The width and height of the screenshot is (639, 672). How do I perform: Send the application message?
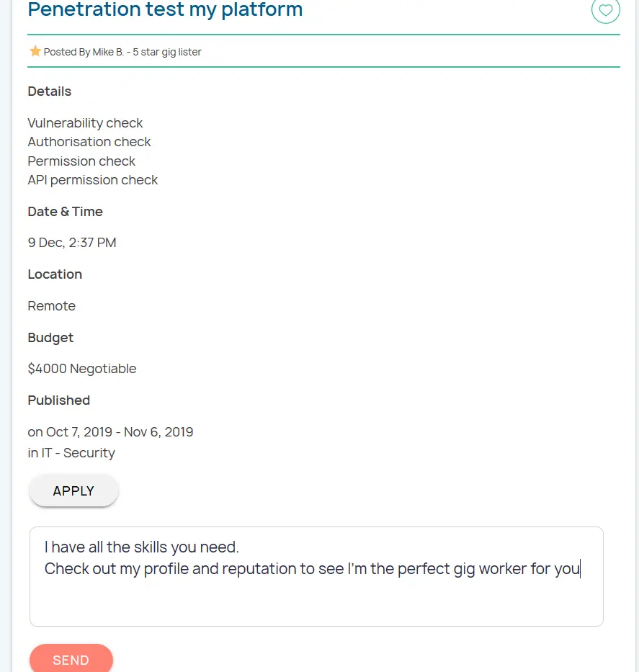coord(71,660)
